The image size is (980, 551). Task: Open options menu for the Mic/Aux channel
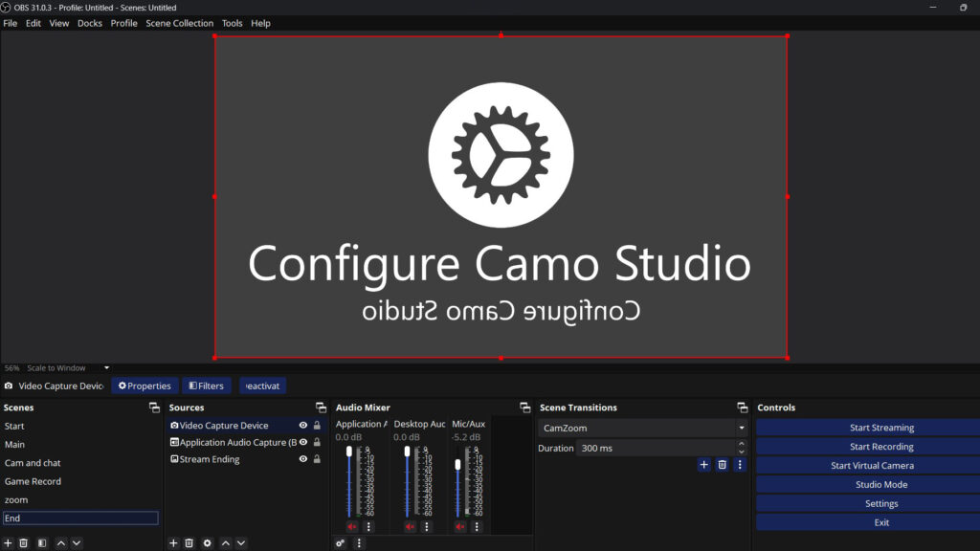(x=477, y=527)
